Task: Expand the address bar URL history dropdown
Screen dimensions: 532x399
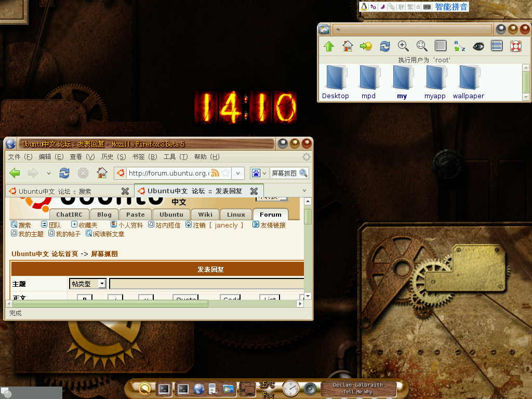Action: [238, 173]
